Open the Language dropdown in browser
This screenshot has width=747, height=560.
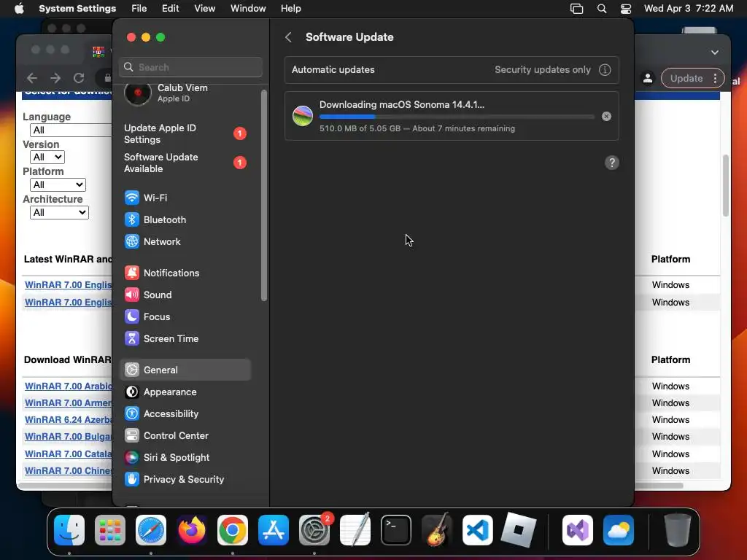click(71, 130)
